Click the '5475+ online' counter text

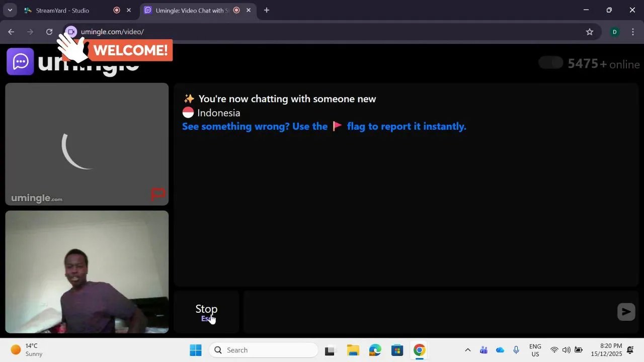pos(604,64)
